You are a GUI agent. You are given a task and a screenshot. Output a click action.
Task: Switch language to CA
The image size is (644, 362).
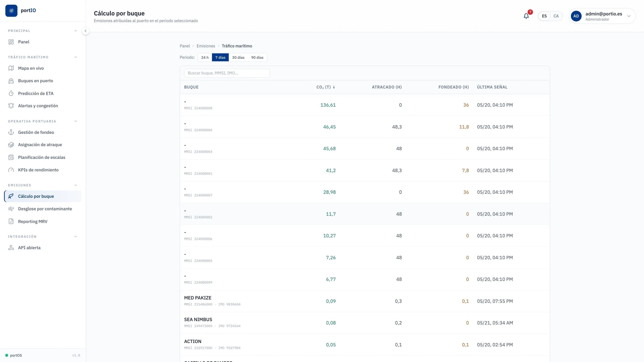coord(556,16)
